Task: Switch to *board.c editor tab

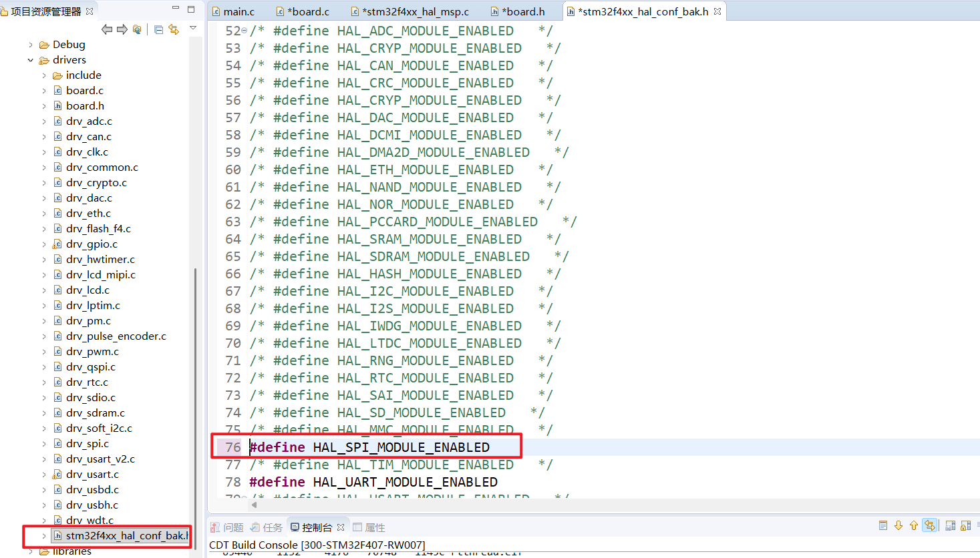Action: point(303,11)
